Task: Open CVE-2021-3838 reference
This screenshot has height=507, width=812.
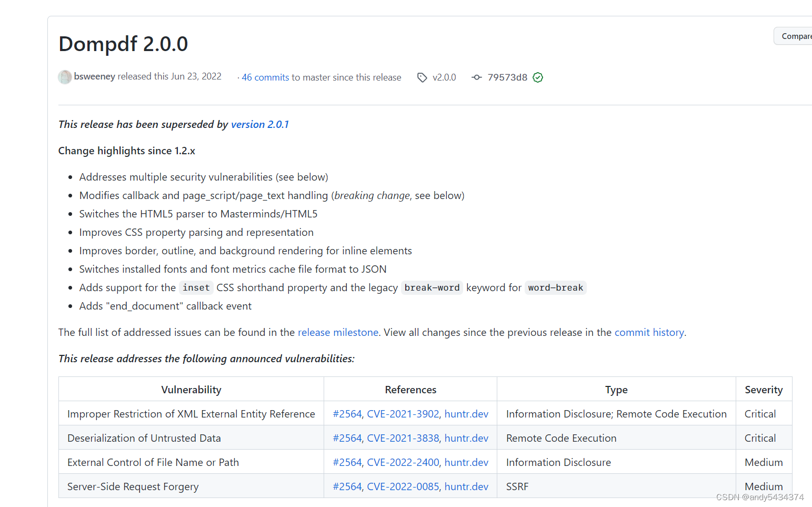Action: [x=403, y=438]
